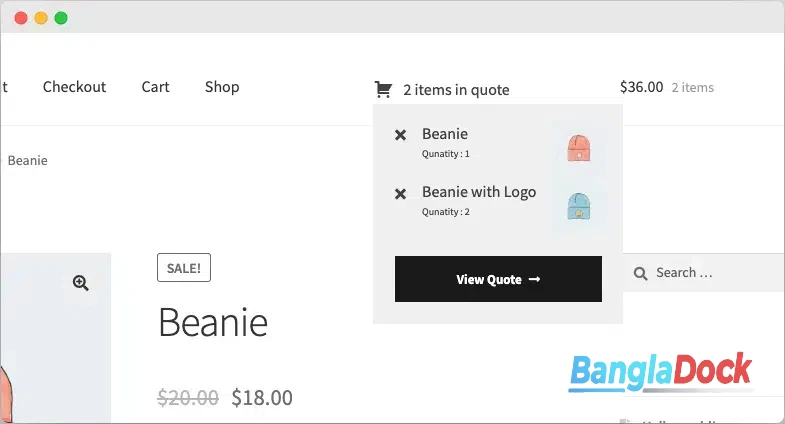Open the 2 items in quote dropdown
This screenshot has height=424, width=785.
(456, 90)
